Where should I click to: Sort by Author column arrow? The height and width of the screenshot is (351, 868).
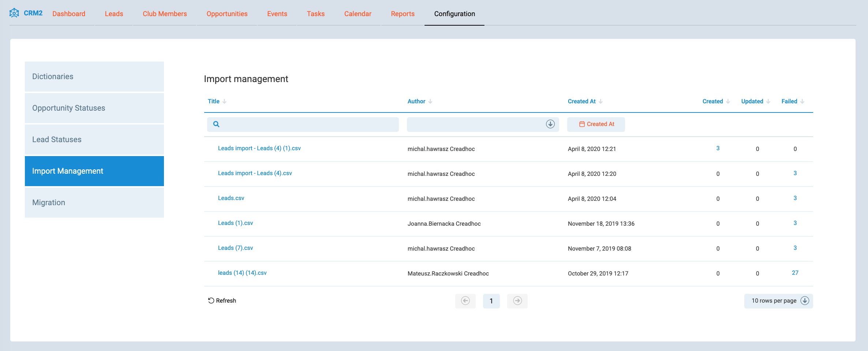coord(430,101)
